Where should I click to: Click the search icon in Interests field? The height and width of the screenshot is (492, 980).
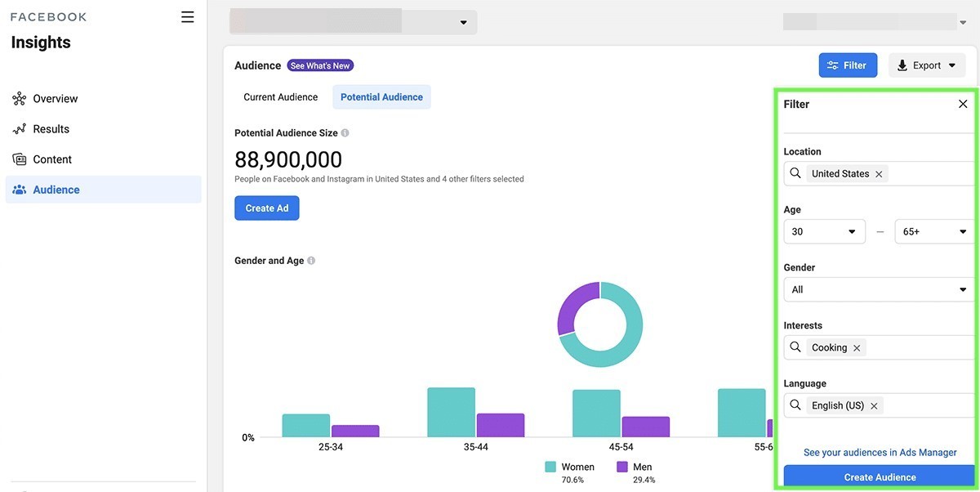click(x=795, y=347)
